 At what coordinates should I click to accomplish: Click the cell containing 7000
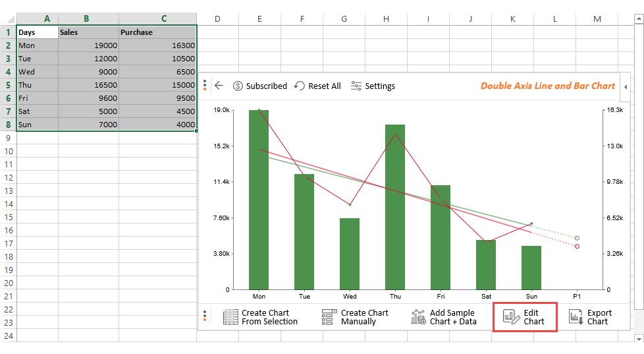[89, 125]
